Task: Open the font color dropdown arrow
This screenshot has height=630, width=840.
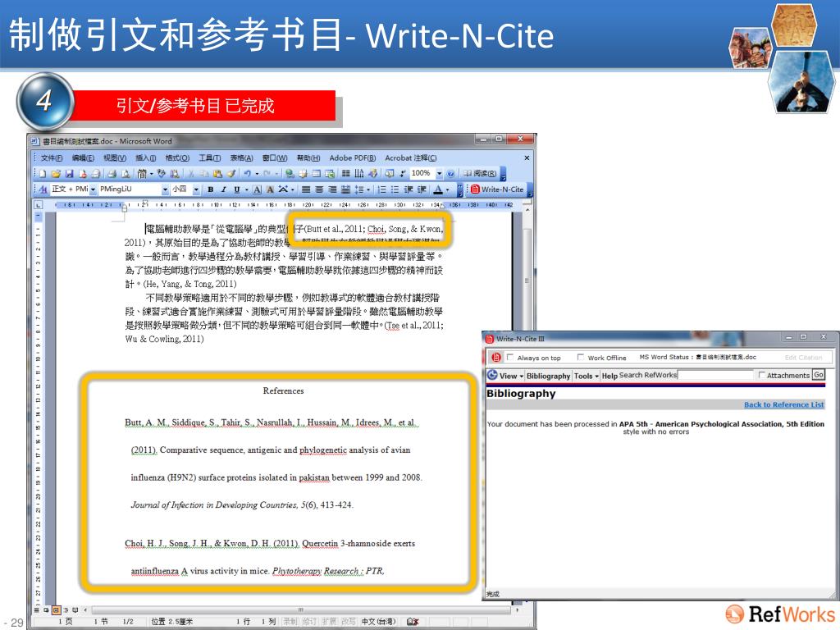Action: [x=447, y=189]
